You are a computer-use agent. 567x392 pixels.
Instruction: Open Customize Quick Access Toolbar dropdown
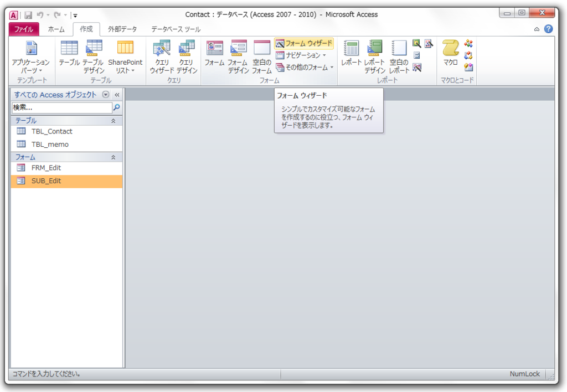[x=75, y=16]
